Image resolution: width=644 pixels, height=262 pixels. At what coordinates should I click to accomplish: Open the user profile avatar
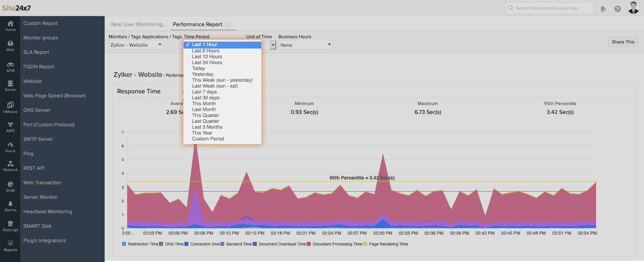pos(634,8)
